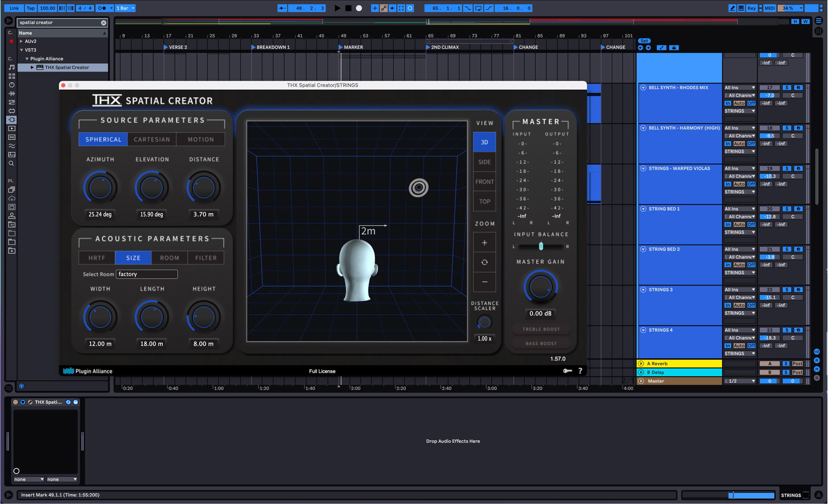Click the license key icon
828x504 pixels.
(568, 371)
